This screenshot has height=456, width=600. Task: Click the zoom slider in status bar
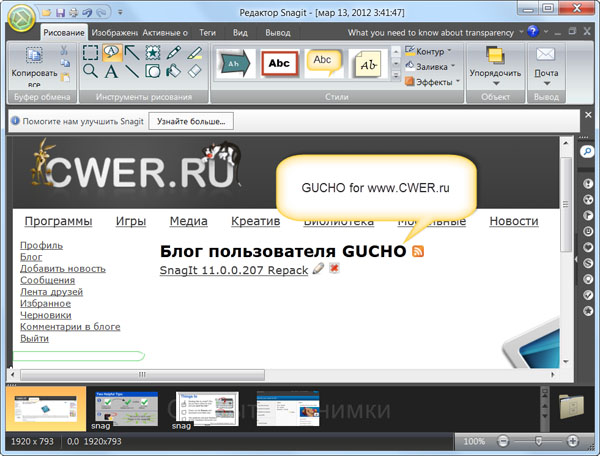pos(538,441)
